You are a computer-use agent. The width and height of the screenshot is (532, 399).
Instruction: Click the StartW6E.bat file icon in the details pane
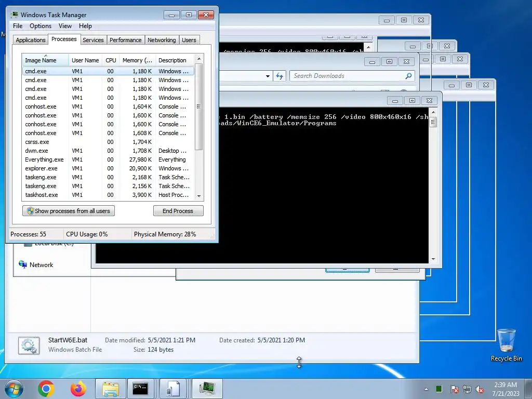(x=29, y=345)
